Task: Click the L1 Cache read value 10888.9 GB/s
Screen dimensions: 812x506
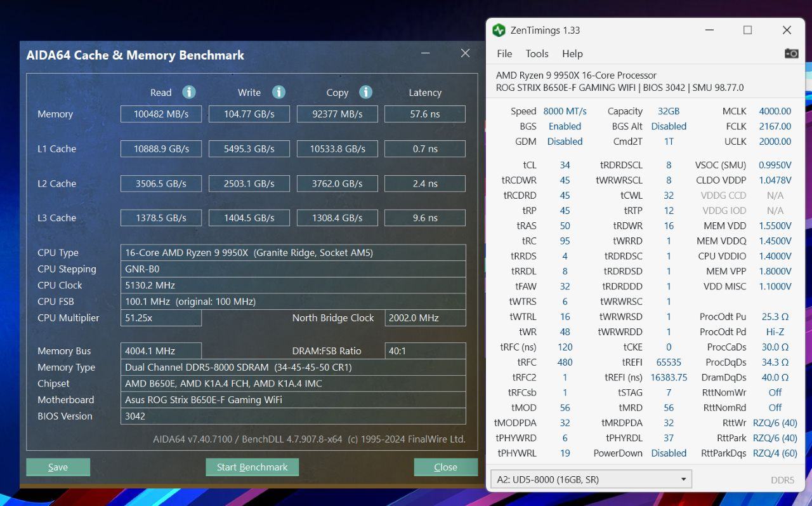Action: 161,149
